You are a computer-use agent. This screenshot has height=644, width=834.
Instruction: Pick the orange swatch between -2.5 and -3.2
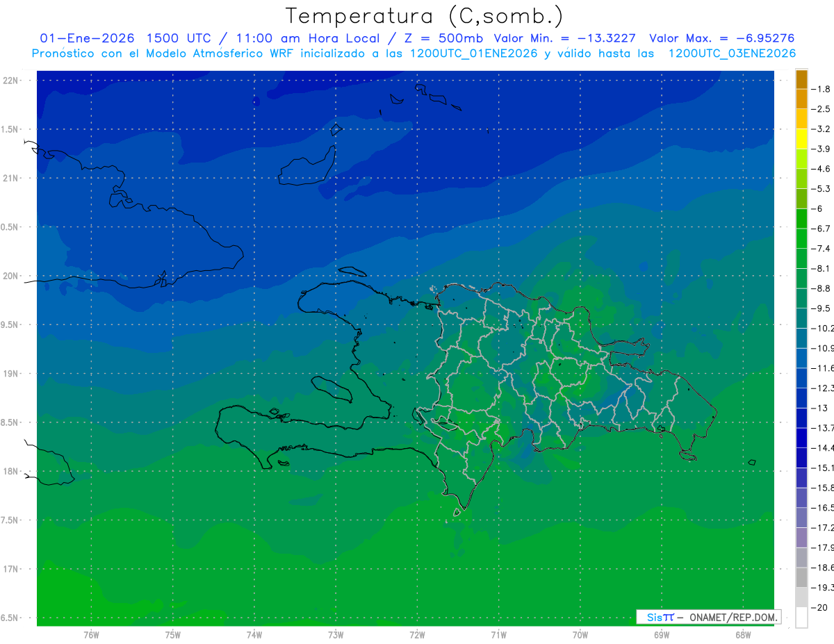801,119
